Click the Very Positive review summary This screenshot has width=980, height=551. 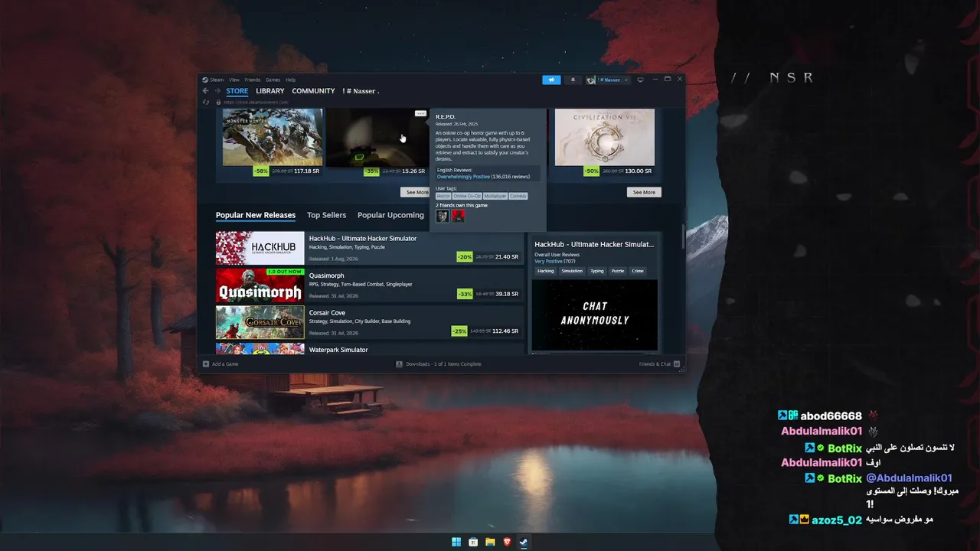coord(548,261)
